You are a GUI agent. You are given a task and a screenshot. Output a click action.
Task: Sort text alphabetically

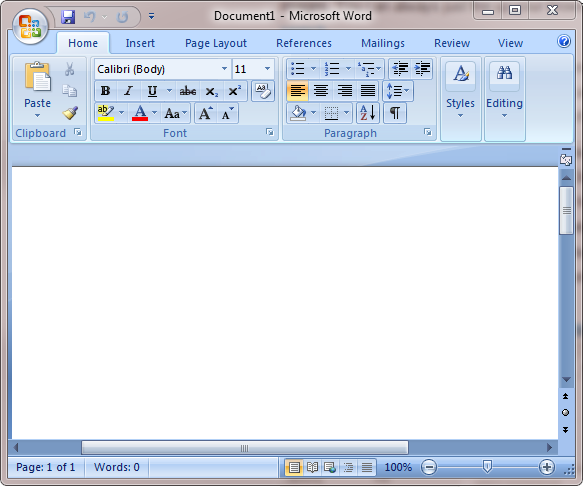pyautogui.click(x=368, y=113)
